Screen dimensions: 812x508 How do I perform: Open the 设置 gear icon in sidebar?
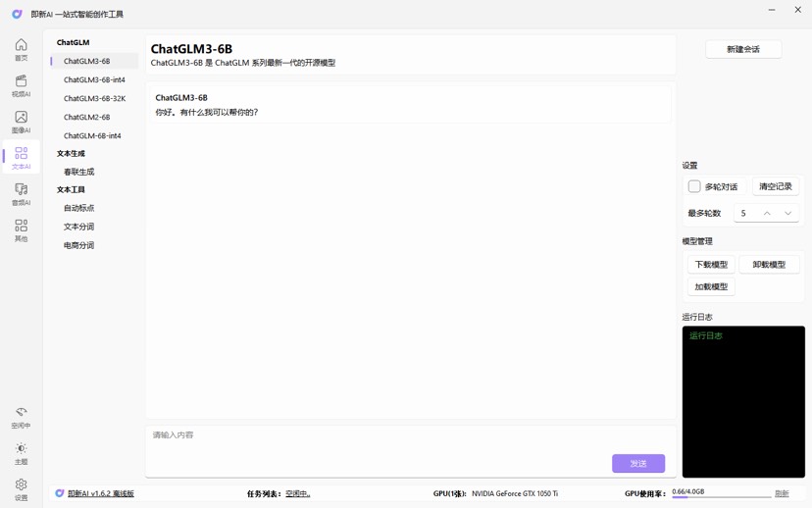(x=21, y=484)
